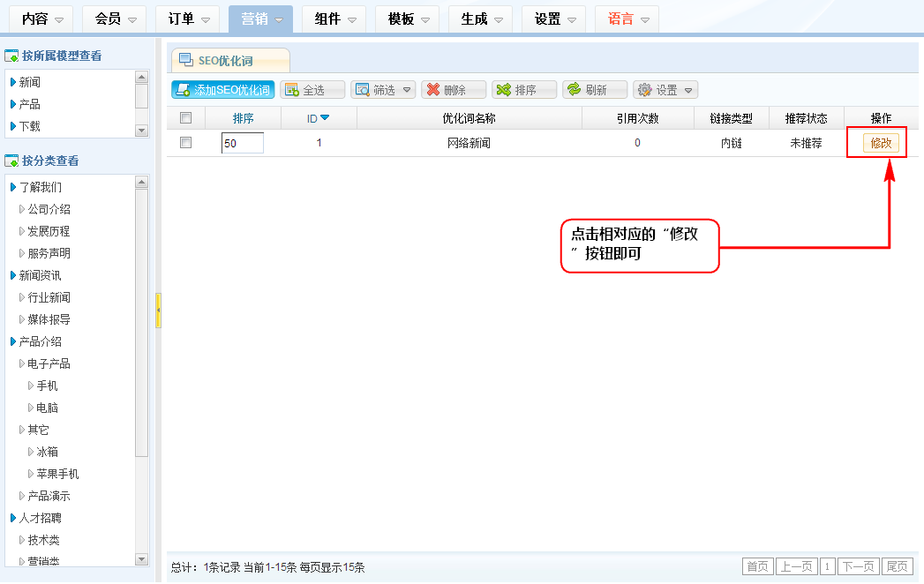The height and width of the screenshot is (584, 924).
Task: Switch to the SEO优化词 tab
Action: pyautogui.click(x=229, y=60)
